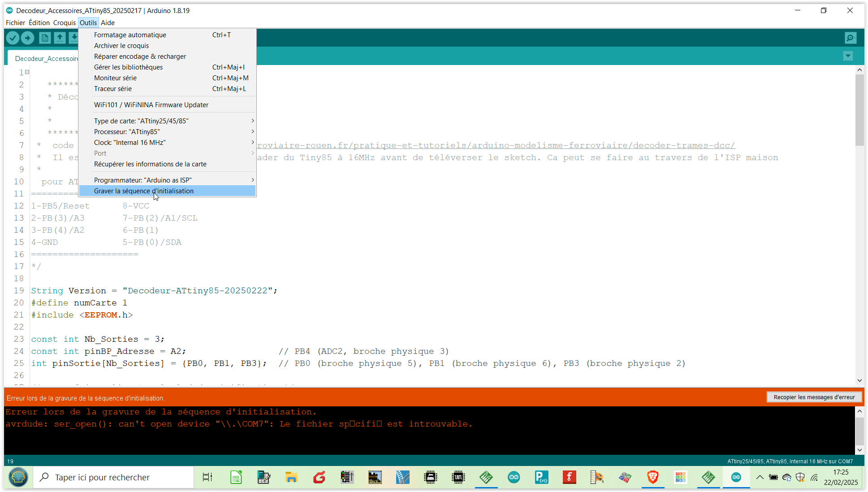Open the clock showing 17:25
This screenshot has height=492, width=868.
click(x=841, y=477)
